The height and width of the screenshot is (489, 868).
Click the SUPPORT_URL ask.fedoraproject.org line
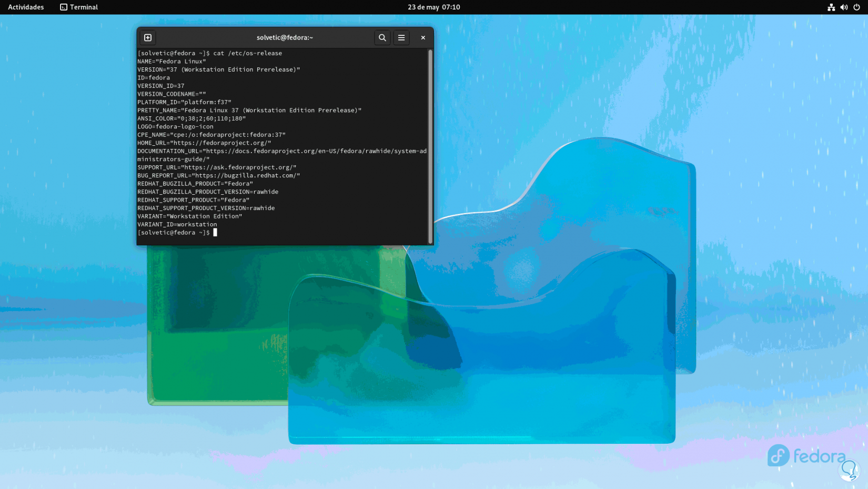(x=217, y=167)
